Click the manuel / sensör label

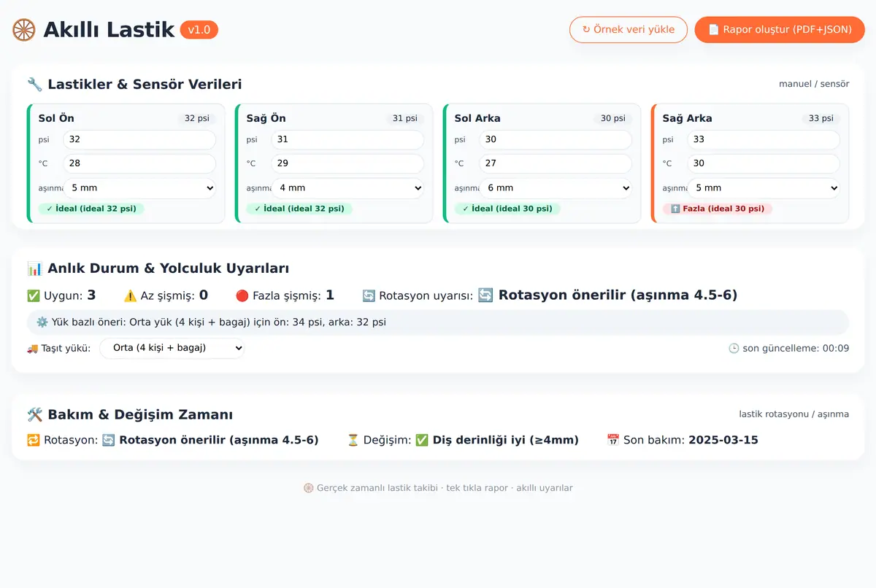point(814,84)
